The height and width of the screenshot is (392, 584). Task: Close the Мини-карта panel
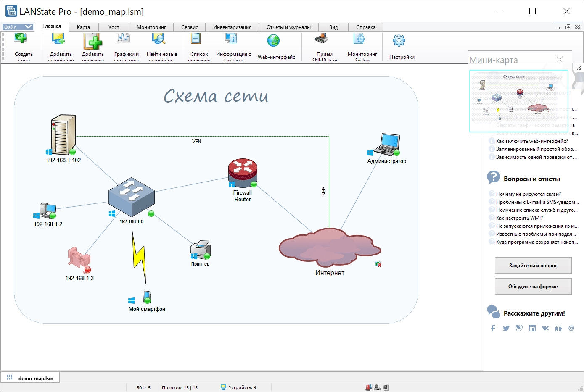[x=560, y=60]
